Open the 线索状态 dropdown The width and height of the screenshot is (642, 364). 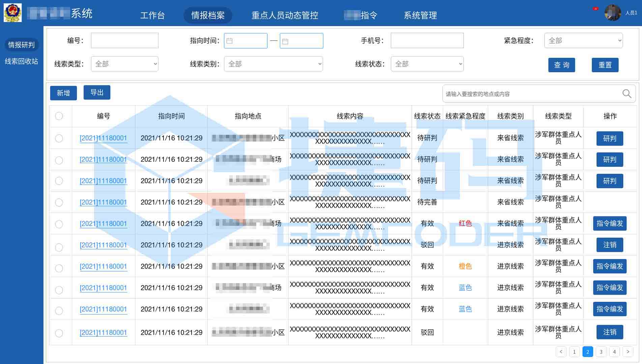pos(427,64)
